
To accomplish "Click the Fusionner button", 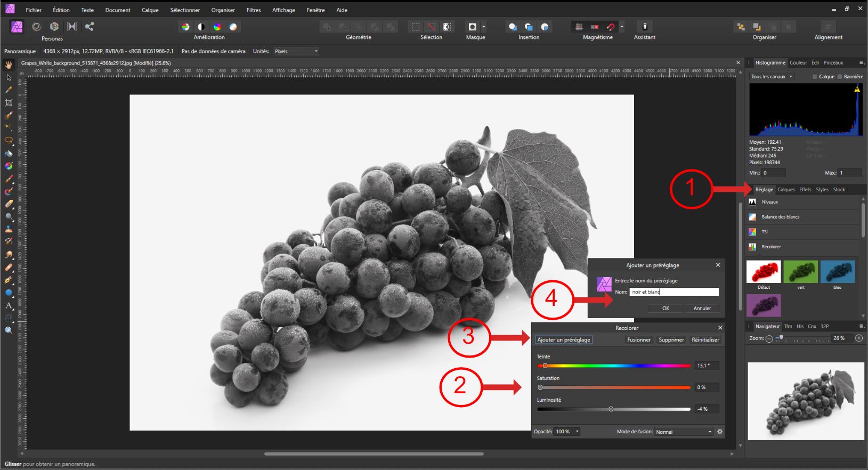I will coord(639,339).
